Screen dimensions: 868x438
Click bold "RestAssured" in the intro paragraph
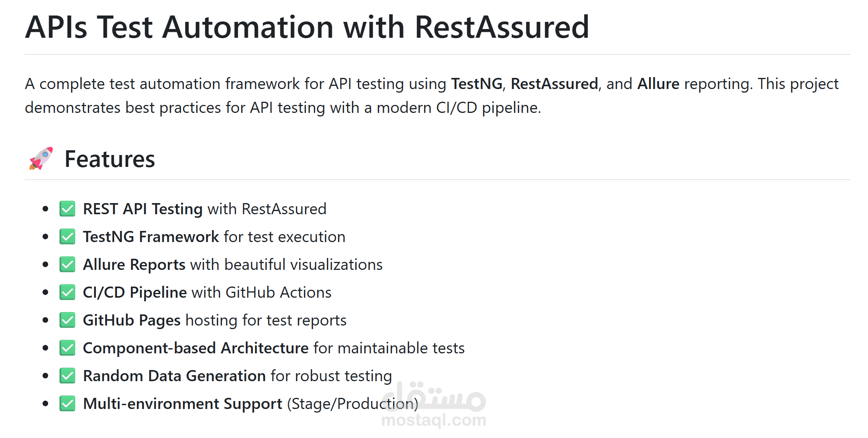(x=554, y=84)
